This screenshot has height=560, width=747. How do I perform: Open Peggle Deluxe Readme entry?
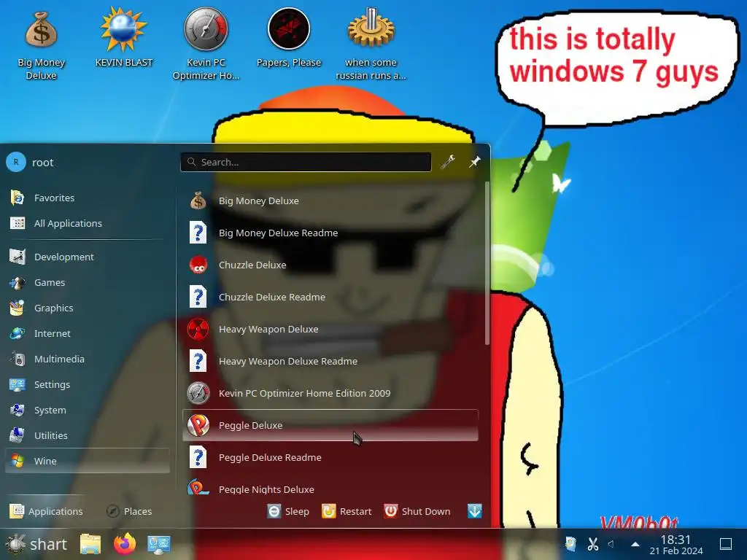pos(330,457)
